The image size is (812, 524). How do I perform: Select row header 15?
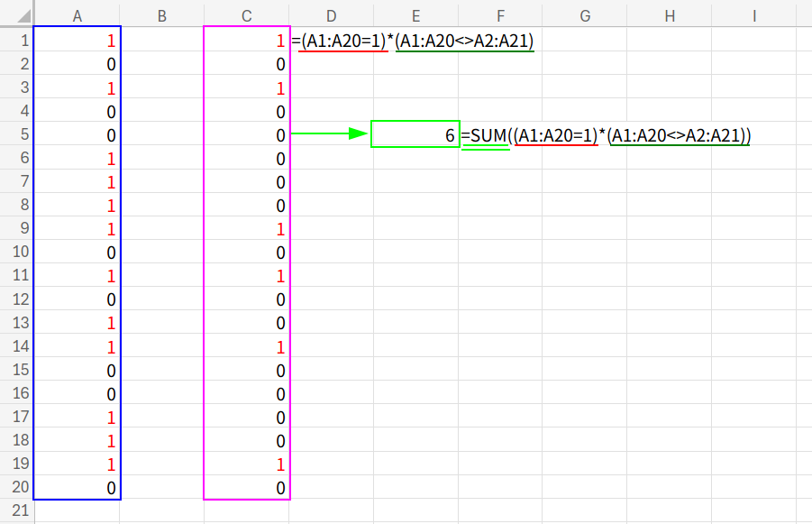pos(16,371)
